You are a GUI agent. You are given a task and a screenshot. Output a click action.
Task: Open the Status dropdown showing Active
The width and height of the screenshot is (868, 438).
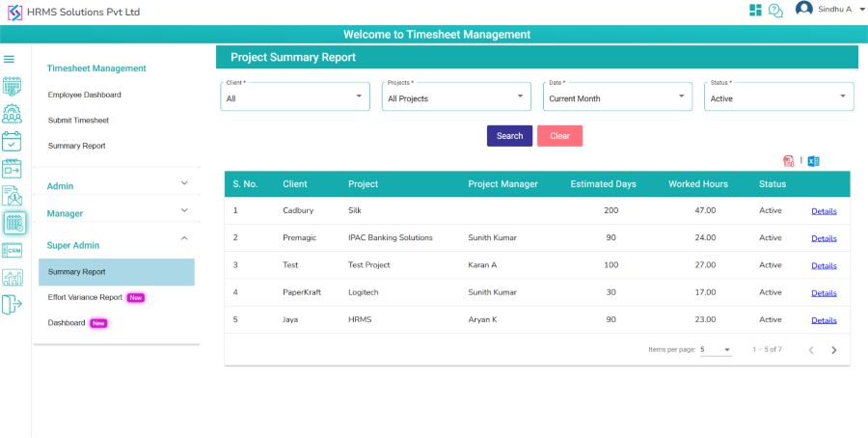778,96
